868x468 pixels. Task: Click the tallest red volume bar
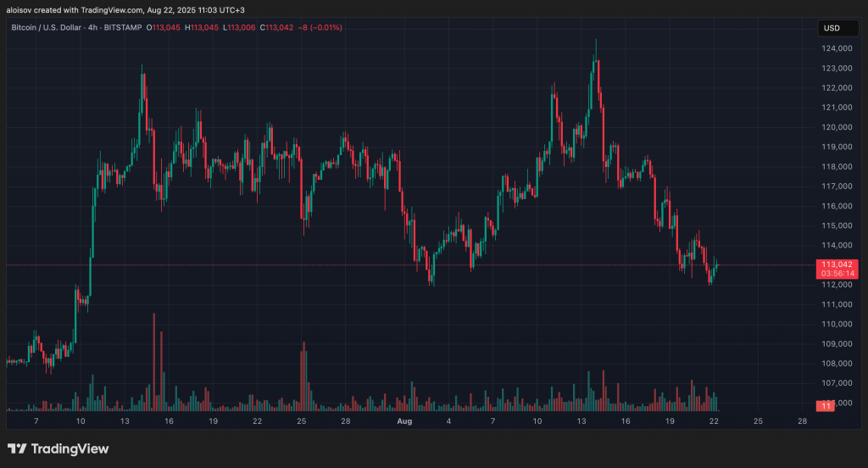153,360
